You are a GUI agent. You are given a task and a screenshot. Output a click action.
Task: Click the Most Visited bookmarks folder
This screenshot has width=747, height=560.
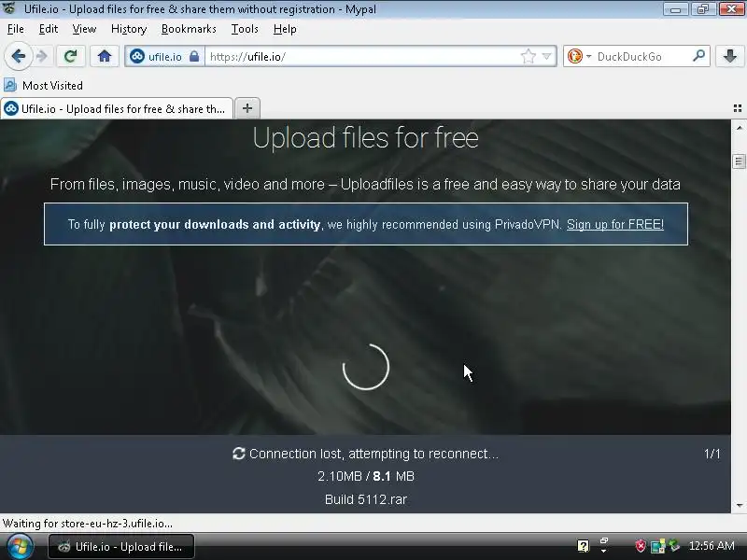(x=43, y=86)
